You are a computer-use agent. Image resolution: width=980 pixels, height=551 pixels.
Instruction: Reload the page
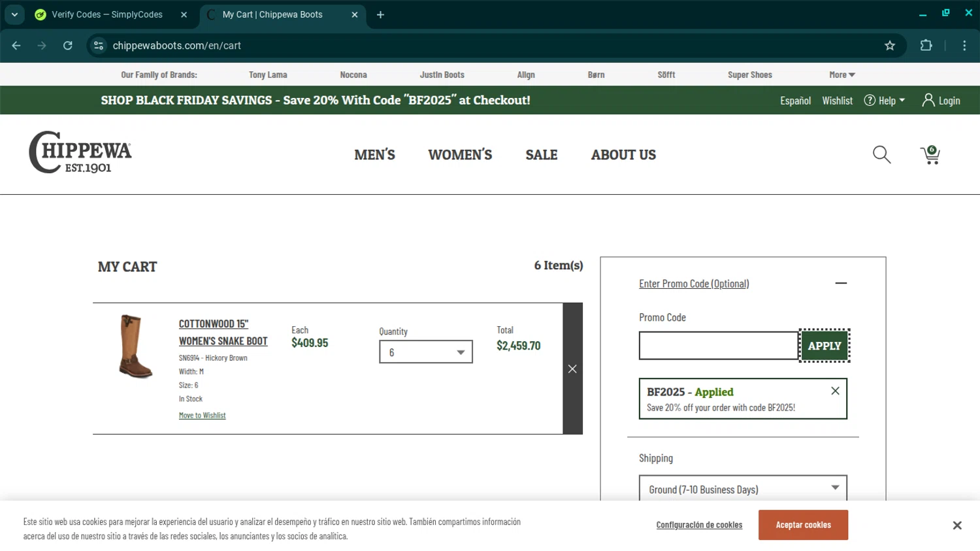point(68,46)
